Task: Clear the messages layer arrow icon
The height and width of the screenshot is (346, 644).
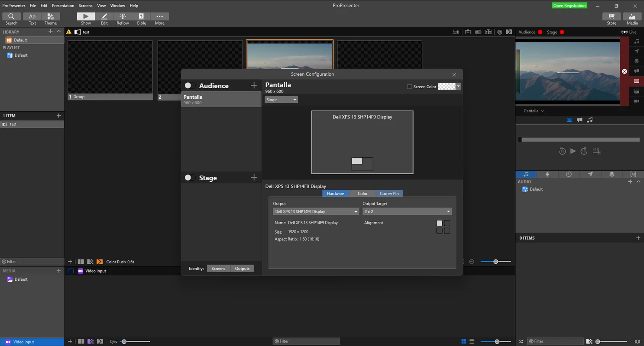Action: pyautogui.click(x=636, y=51)
